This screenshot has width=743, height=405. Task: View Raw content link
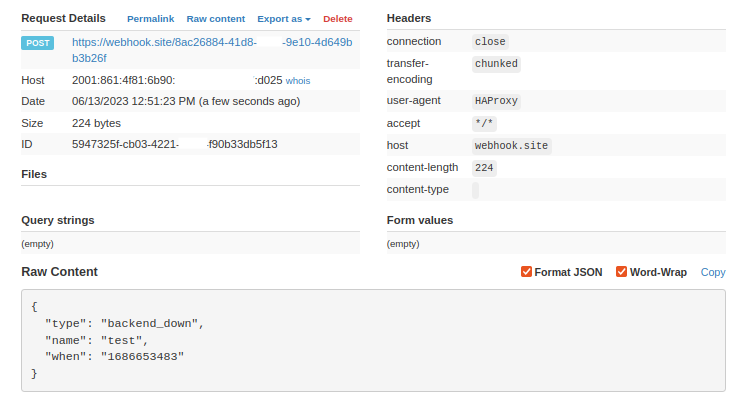click(x=216, y=19)
